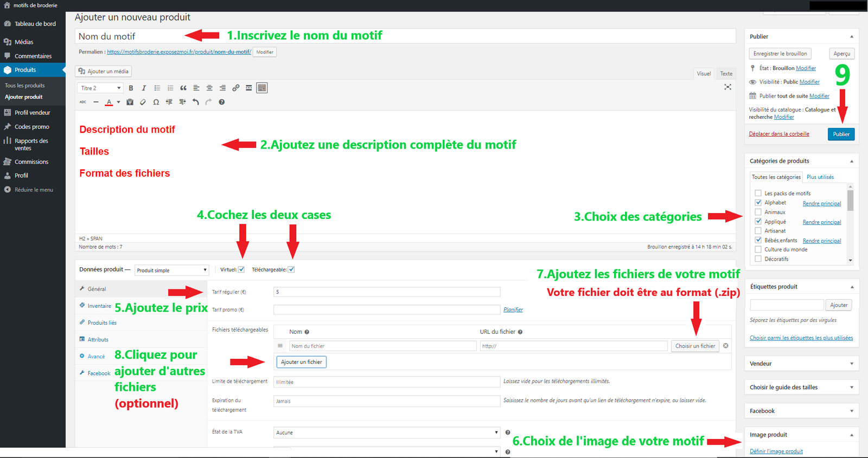The image size is (868, 458).
Task: Switch to the Texte editor tab
Action: pyautogui.click(x=726, y=74)
